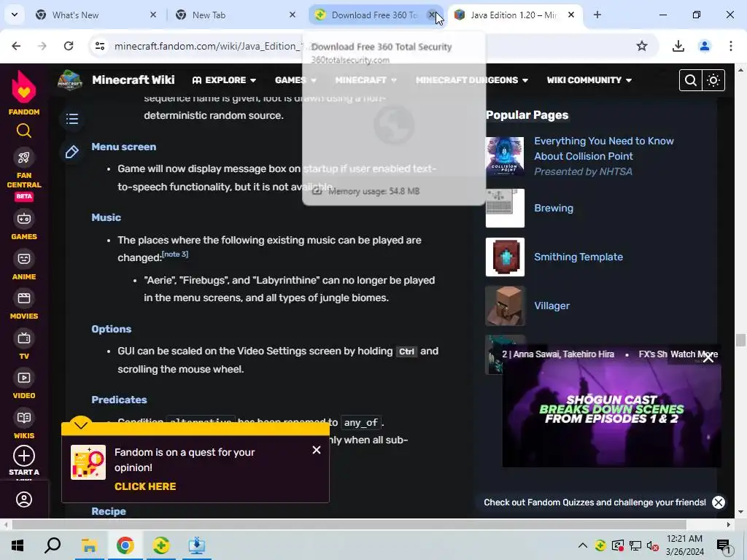747x560 pixels.
Task: Expand the MINECRAFT menu
Action: tap(366, 80)
